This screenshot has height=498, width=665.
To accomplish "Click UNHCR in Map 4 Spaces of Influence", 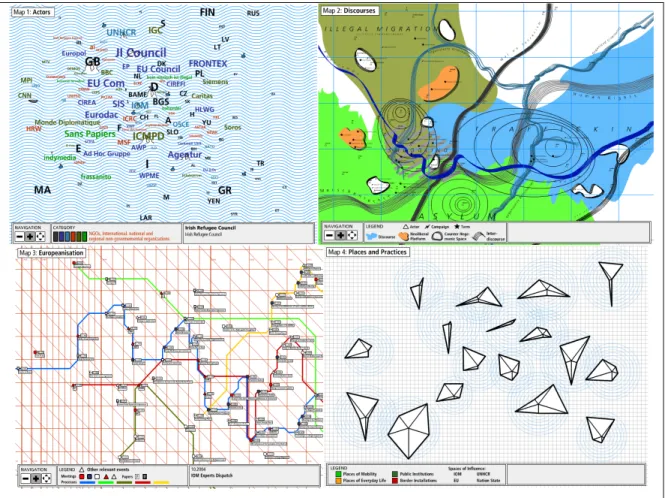I will pos(483,474).
